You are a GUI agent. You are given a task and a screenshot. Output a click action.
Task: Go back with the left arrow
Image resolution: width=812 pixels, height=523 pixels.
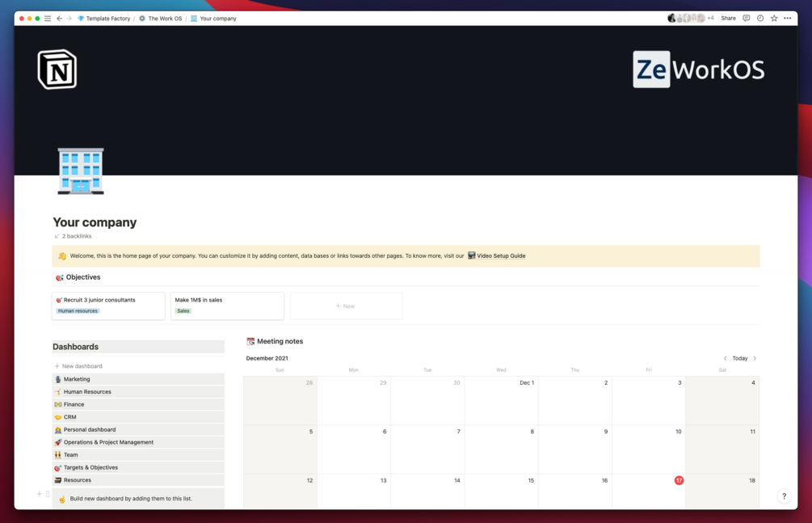click(59, 18)
